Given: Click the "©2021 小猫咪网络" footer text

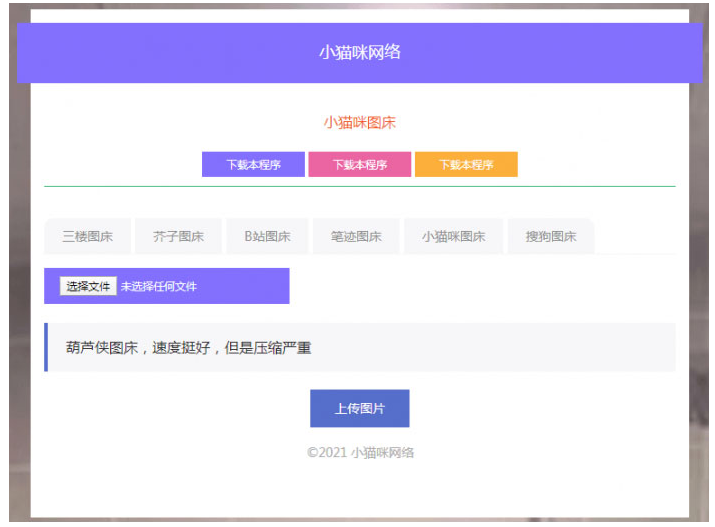Looking at the screenshot, I should pyautogui.click(x=360, y=453).
